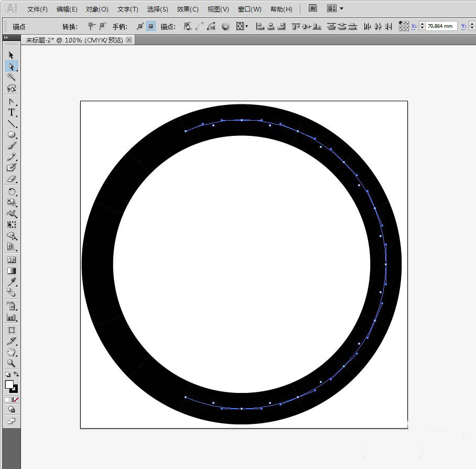Remove selected anchor points
This screenshot has height=469, width=476.
click(x=188, y=26)
